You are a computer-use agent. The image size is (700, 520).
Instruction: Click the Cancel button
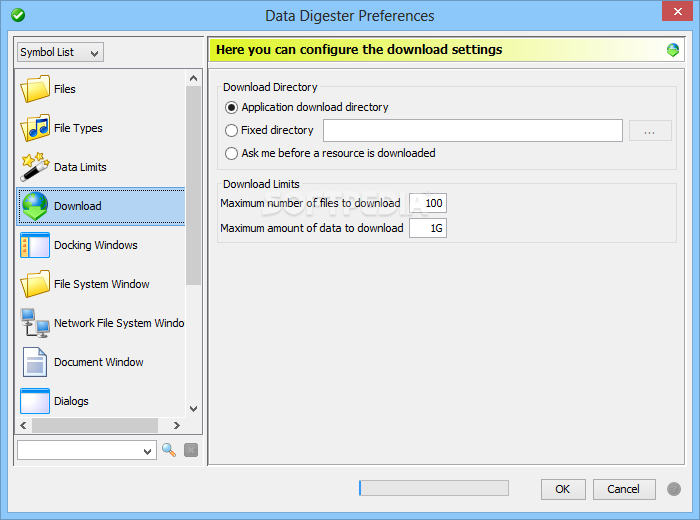pyautogui.click(x=624, y=489)
